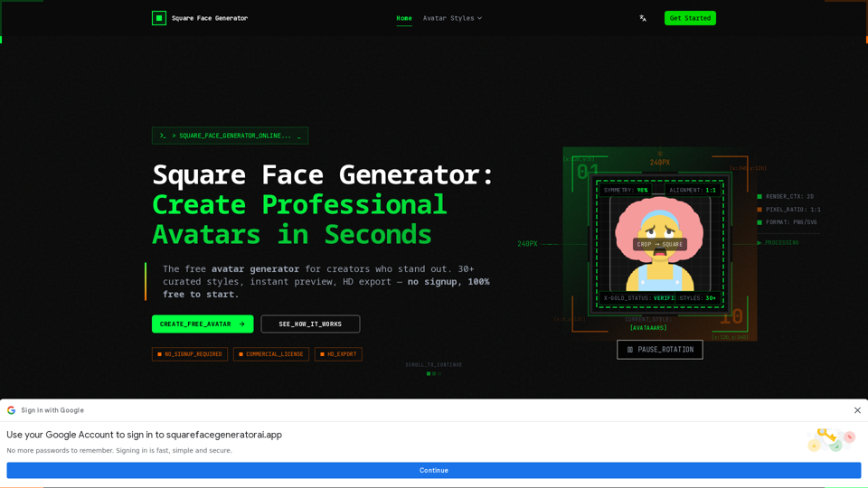Go to the Home nav item
Screen dimensions: 868x488
(404, 18)
